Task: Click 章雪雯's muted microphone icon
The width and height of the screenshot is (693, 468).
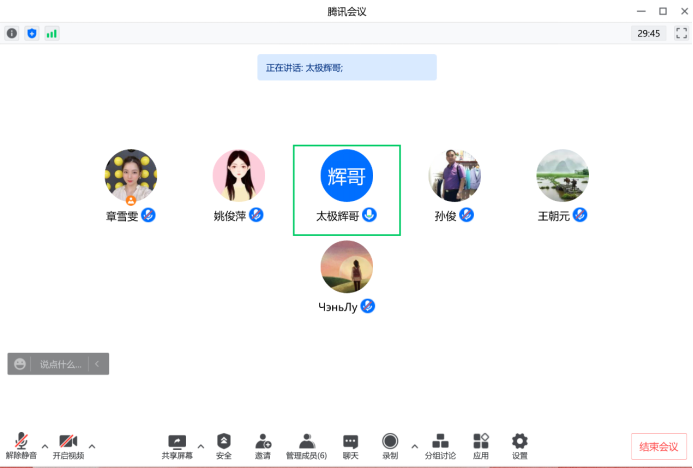Action: point(148,215)
